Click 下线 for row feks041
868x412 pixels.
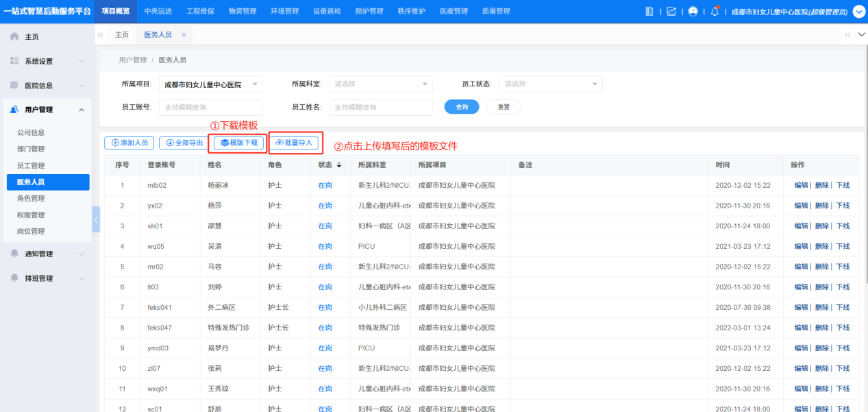[843, 307]
